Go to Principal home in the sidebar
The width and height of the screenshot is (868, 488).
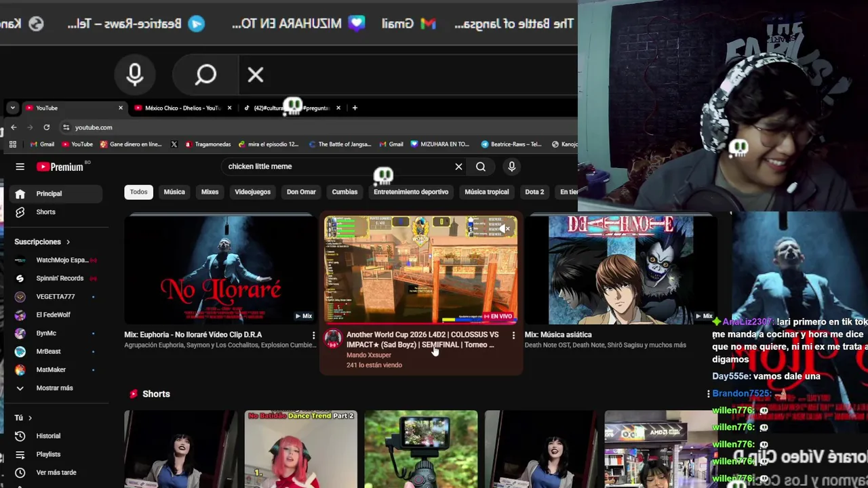[56, 194]
